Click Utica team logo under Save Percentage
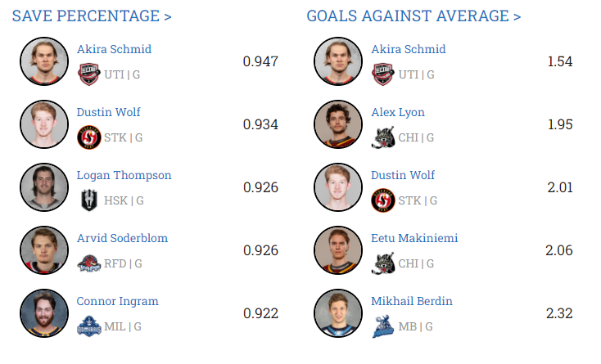Image resolution: width=601 pixels, height=364 pixels. click(x=88, y=75)
